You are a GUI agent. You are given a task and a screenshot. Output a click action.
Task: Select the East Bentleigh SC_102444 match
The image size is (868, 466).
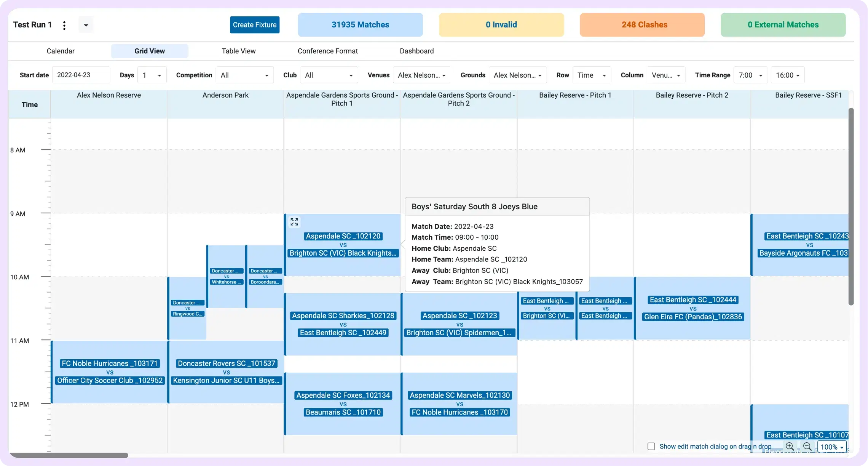coord(693,308)
